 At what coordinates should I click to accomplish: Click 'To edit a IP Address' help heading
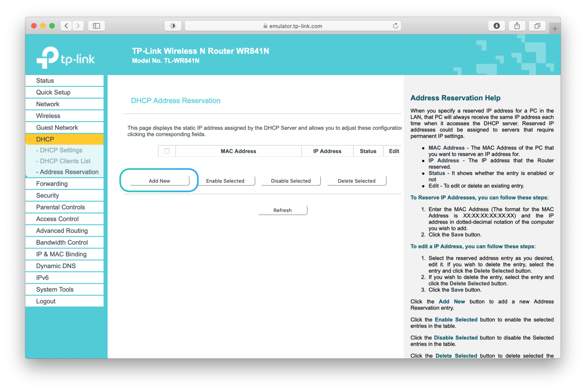coord(473,246)
